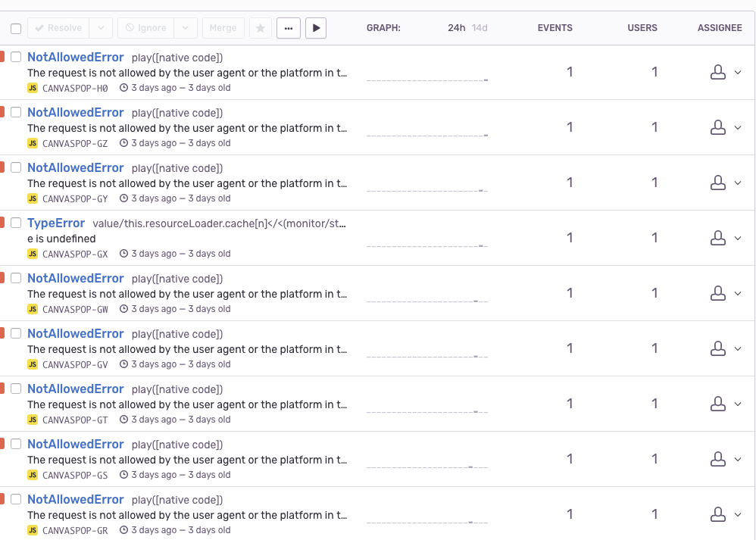Screen dimensions: 756x540
Task: Click the Ignore button
Action: coord(146,28)
